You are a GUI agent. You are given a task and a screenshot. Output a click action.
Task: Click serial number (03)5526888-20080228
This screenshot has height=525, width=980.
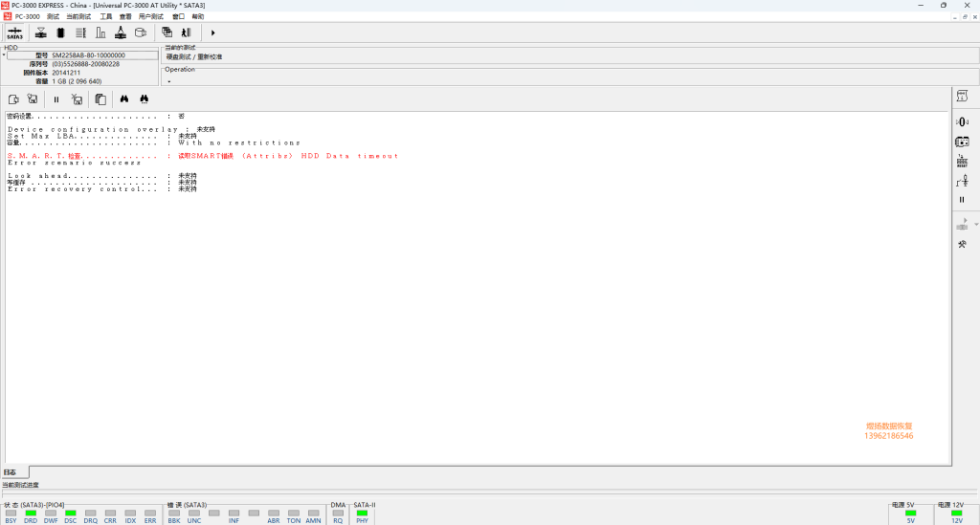(x=85, y=64)
